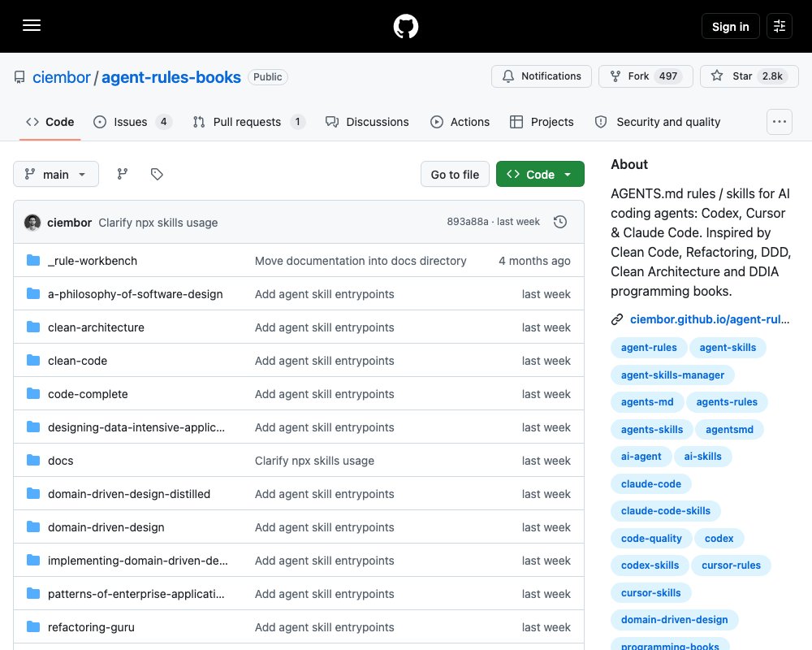Select the cursor-rules topic tag
812x650 pixels.
732,565
